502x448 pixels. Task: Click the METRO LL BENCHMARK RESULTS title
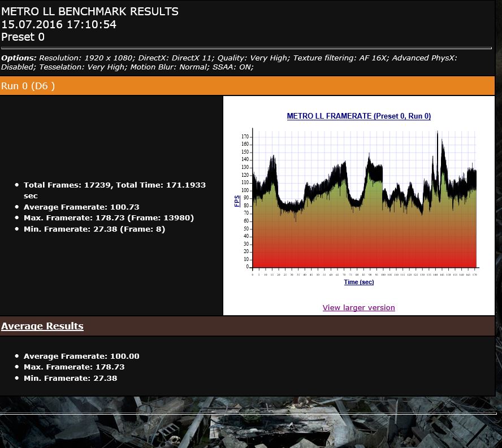click(90, 11)
